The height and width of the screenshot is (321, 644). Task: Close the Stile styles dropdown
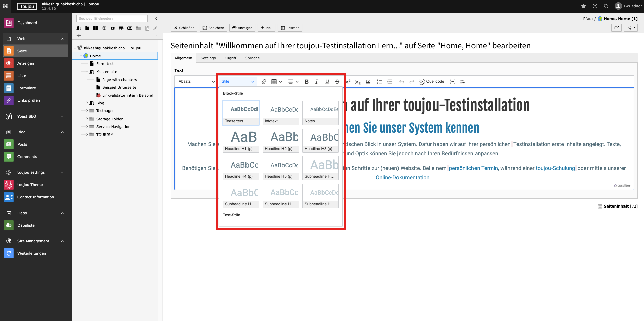(x=238, y=81)
